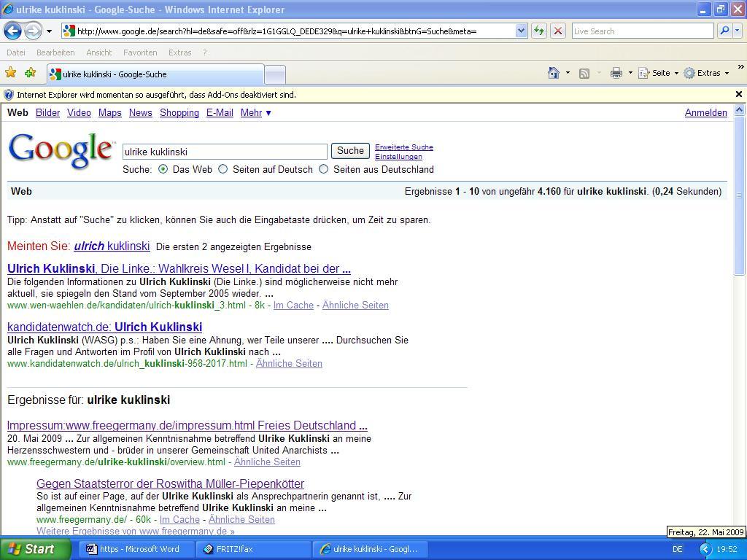Click the RSS feeds icon
The image size is (747, 560).
click(584, 73)
